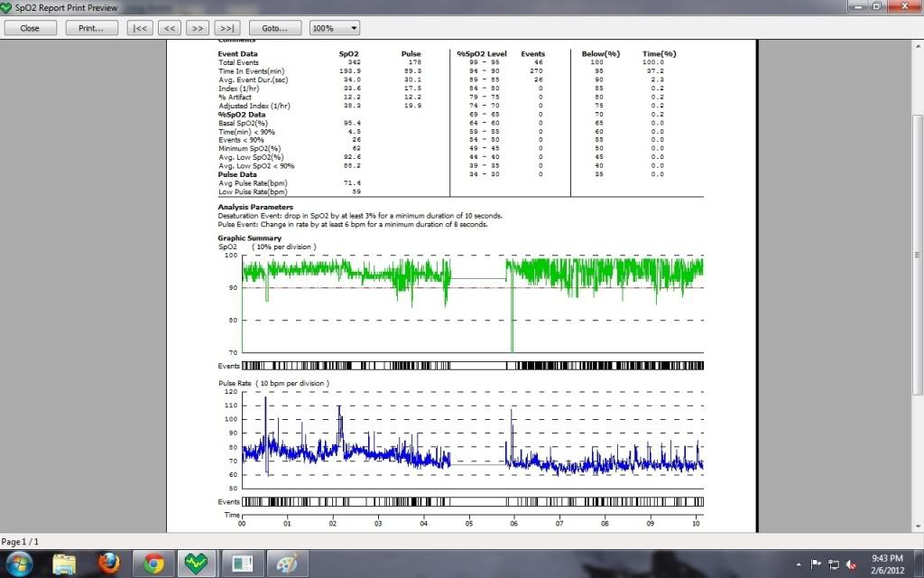Select '( 10 bpm per division )' label
This screenshot has height=578, width=924.
[292, 383]
